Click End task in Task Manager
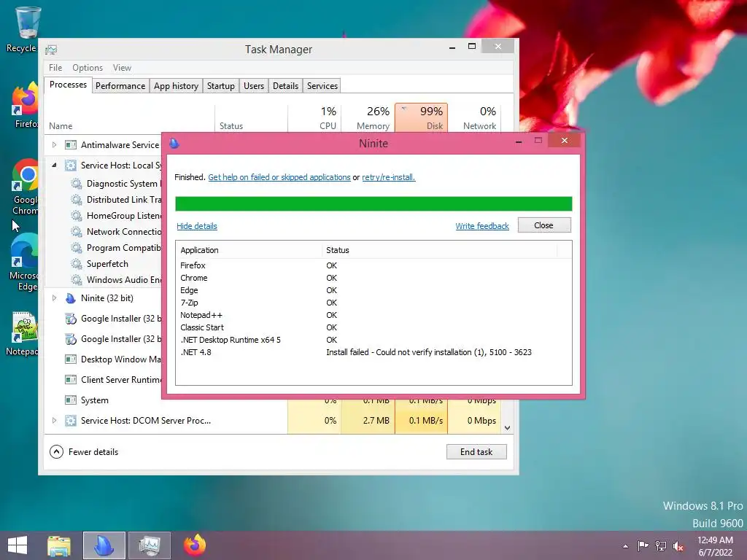Viewport: 747px width, 560px height. [476, 452]
